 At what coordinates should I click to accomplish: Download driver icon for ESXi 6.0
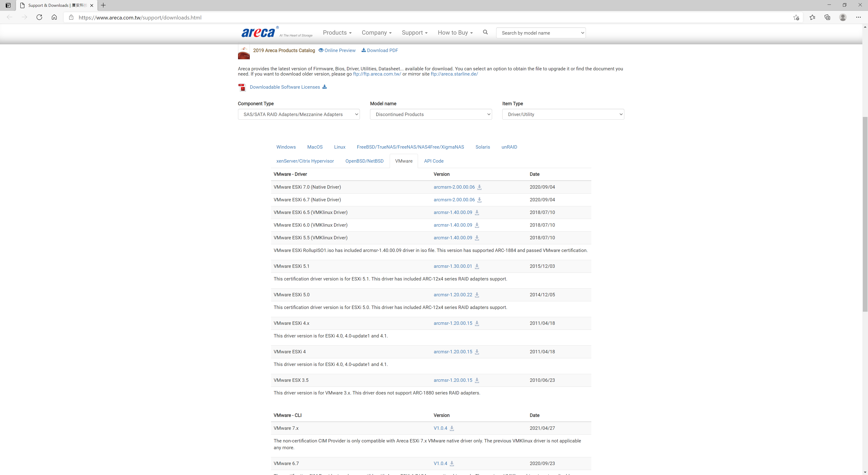(x=477, y=225)
